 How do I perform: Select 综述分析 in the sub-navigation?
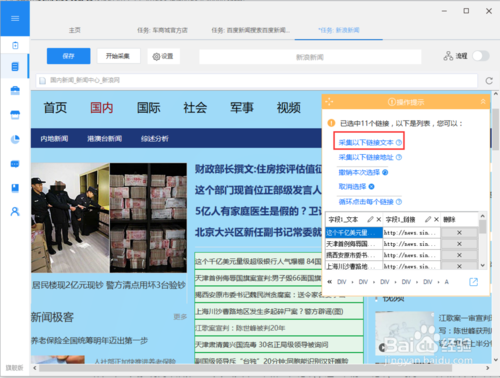(x=155, y=139)
